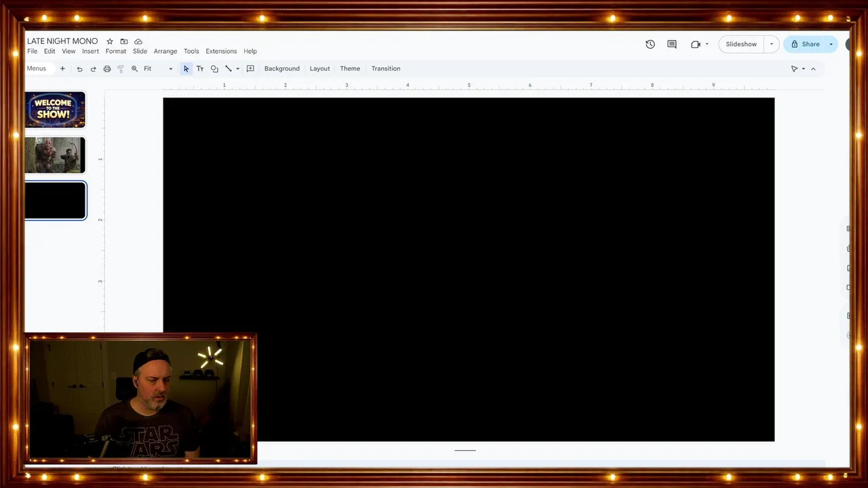Open the dropdown arrow beside the camera
868x488 pixels.
coord(707,44)
